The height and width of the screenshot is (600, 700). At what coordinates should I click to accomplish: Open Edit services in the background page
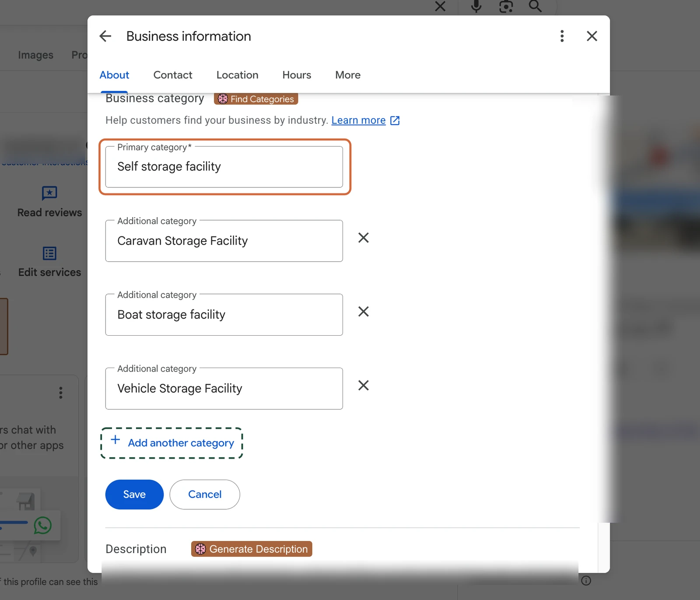coord(49,262)
